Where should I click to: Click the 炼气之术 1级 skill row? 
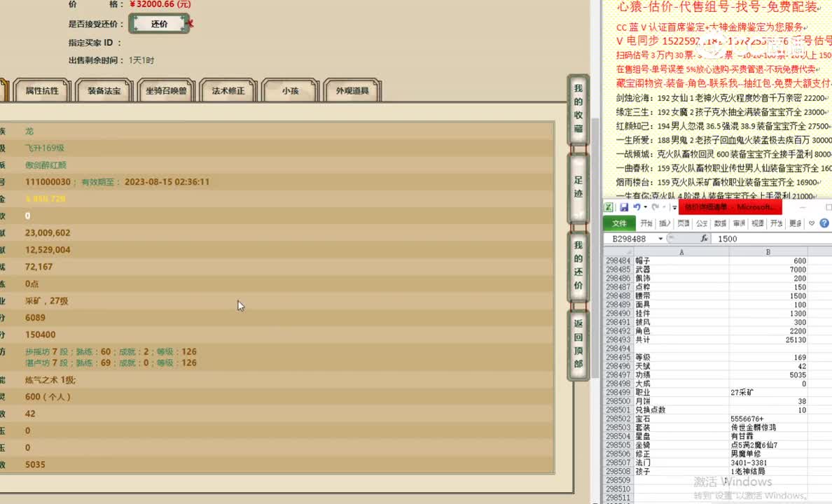point(50,380)
